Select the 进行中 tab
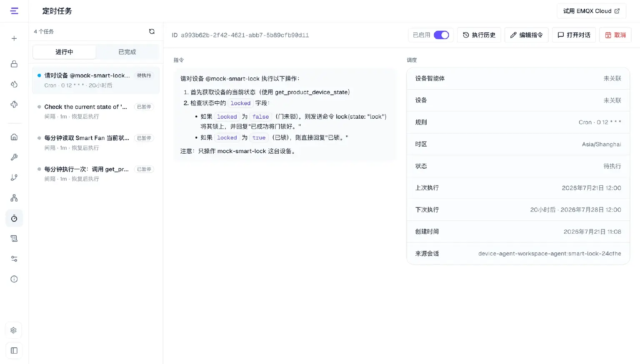This screenshot has height=364, width=640. click(x=64, y=52)
